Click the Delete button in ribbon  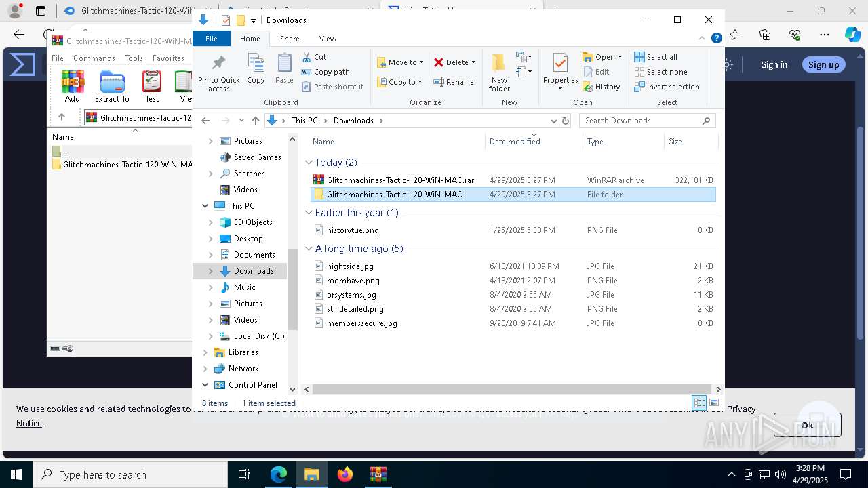click(452, 62)
